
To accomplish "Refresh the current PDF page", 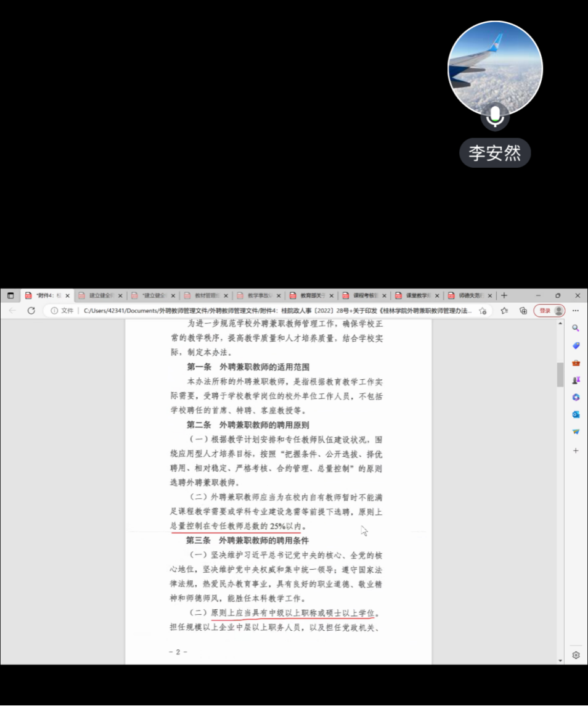I will click(x=31, y=311).
